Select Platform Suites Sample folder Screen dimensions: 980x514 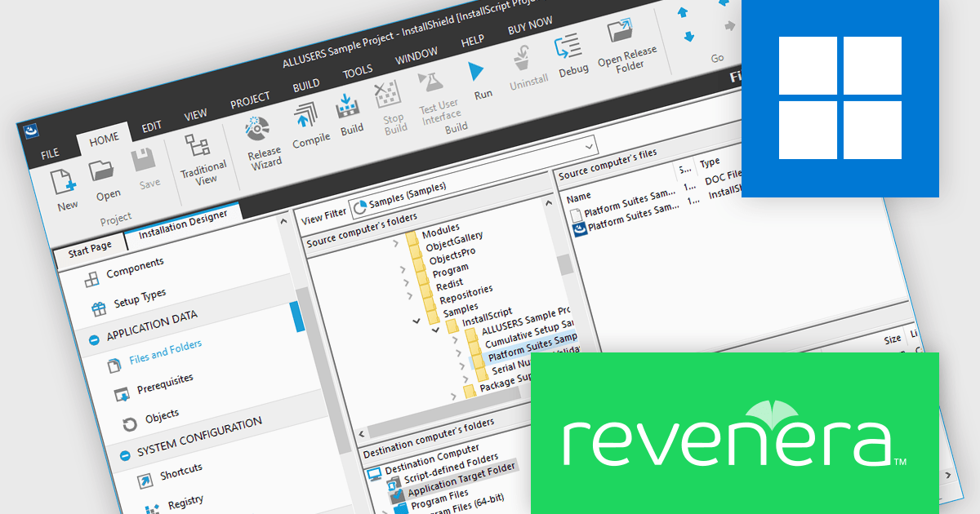click(531, 348)
